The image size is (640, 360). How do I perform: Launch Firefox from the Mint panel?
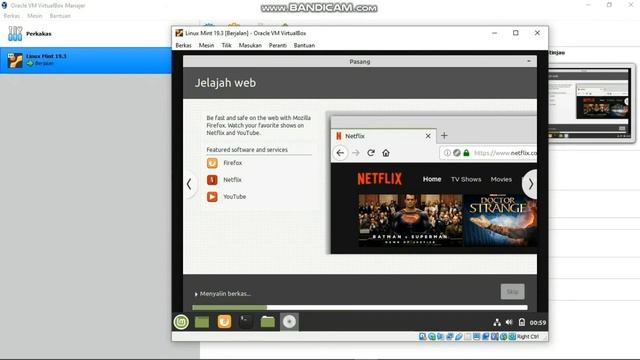point(224,322)
